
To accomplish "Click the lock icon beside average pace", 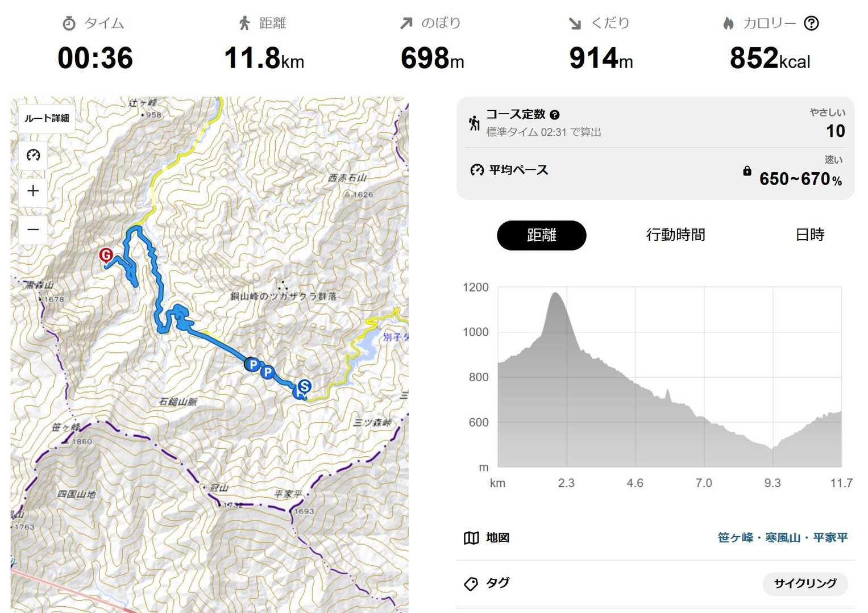I will click(747, 171).
